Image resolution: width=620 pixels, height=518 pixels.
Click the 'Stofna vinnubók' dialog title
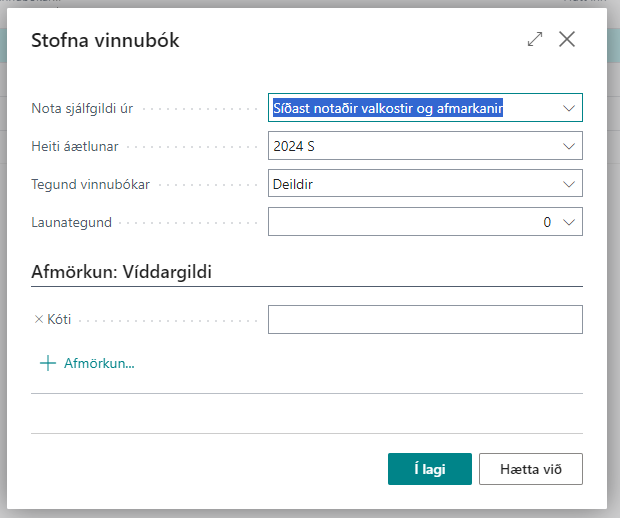point(106,41)
